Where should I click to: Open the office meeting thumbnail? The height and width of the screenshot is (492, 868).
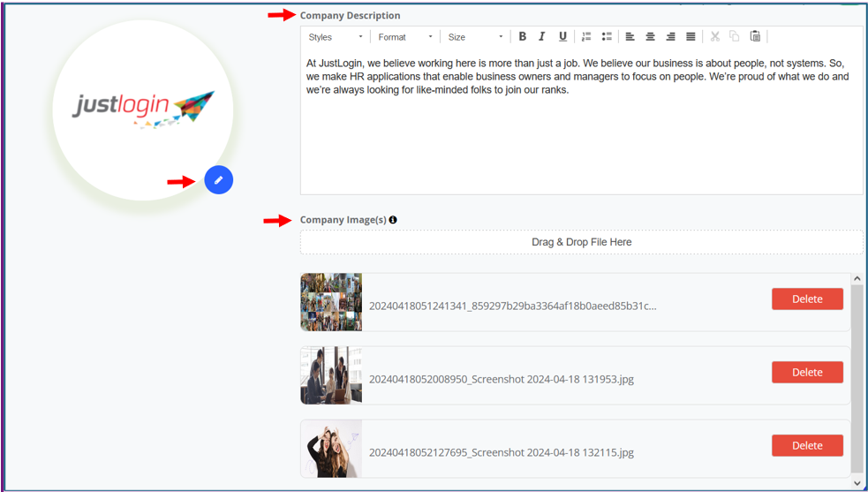click(x=332, y=375)
